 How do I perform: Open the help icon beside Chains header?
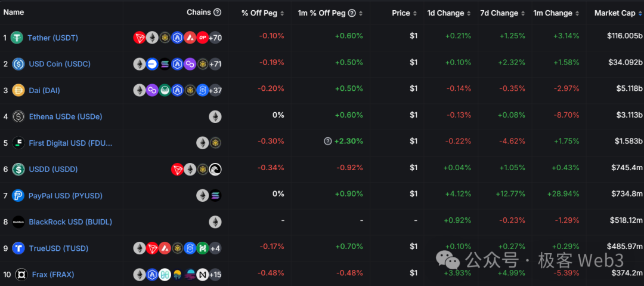pos(217,13)
